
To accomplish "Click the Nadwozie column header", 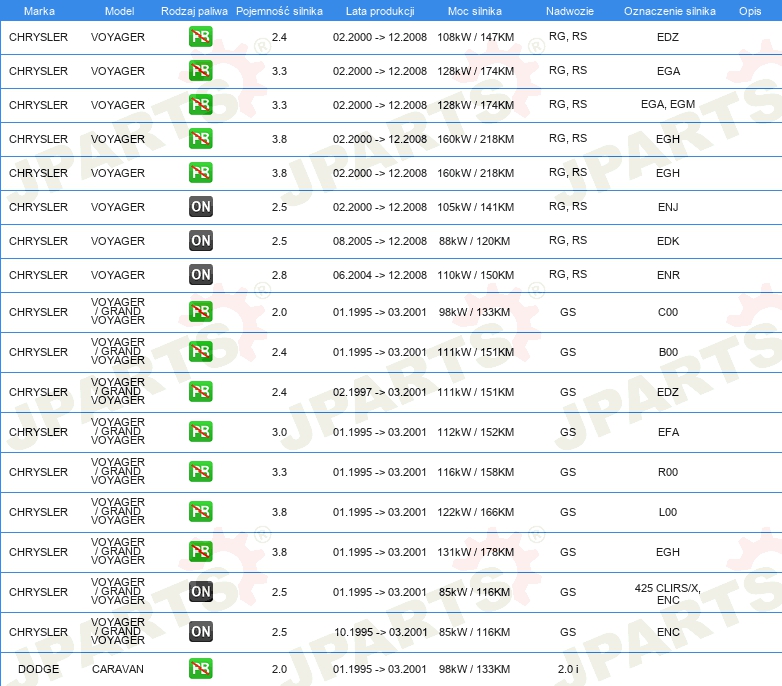I will coord(570,11).
